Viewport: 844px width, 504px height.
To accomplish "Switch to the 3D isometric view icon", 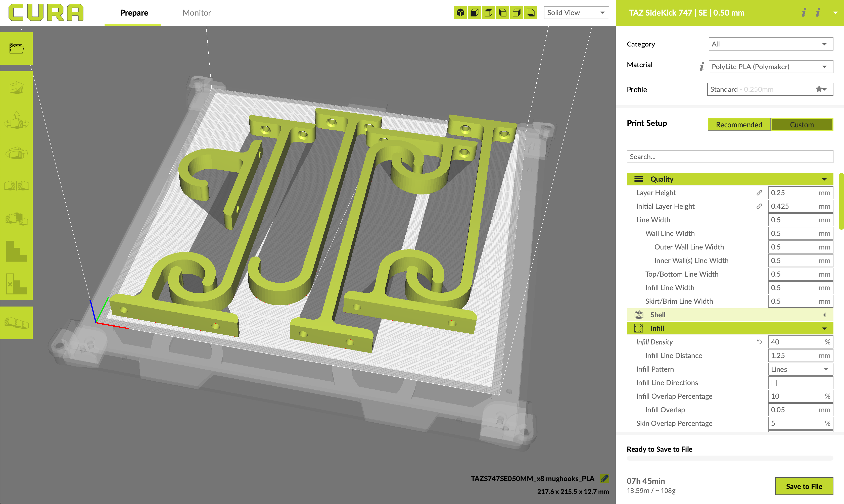I will tap(460, 13).
